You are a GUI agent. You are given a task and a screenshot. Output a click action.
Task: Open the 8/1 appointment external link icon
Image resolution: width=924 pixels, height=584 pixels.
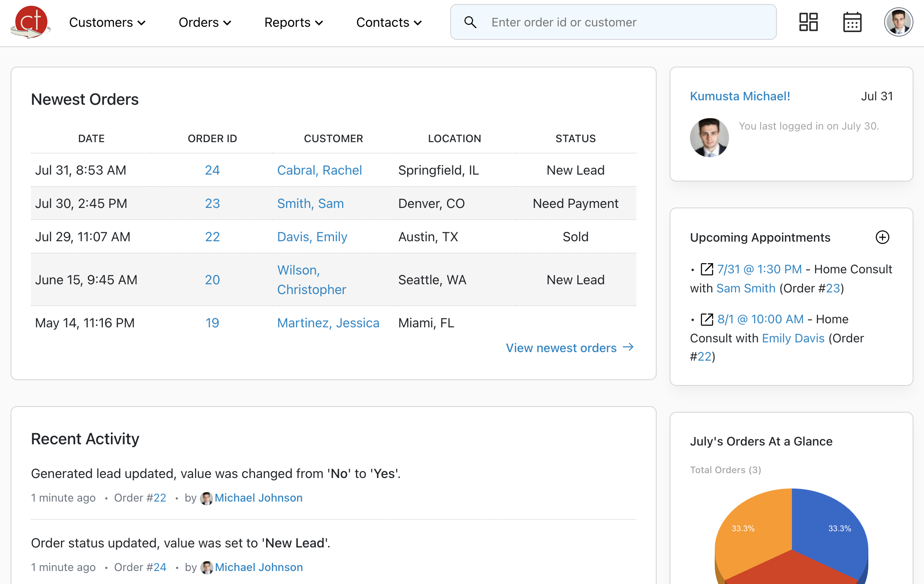pyautogui.click(x=706, y=319)
